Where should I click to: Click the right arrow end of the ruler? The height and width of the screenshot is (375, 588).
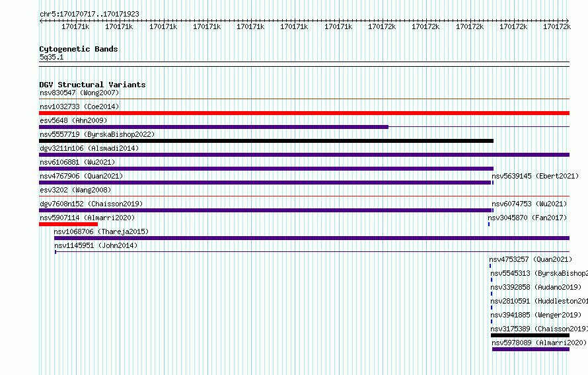[x=568, y=21]
